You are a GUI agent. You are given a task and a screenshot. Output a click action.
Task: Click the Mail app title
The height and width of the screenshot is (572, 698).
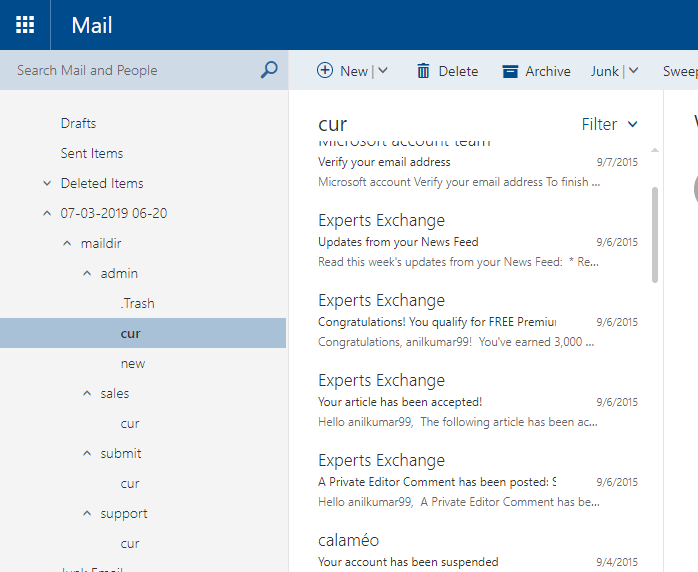point(92,25)
